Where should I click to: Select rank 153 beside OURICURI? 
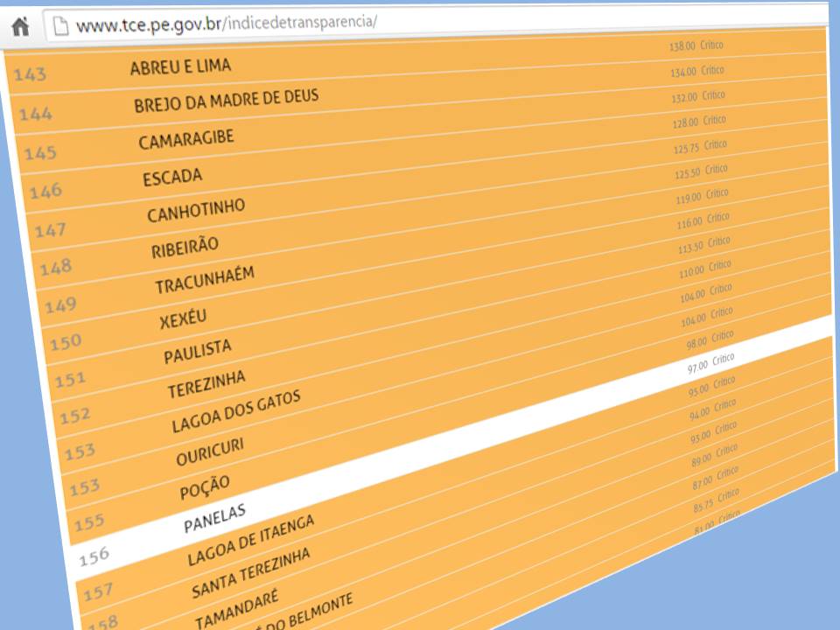point(85,487)
